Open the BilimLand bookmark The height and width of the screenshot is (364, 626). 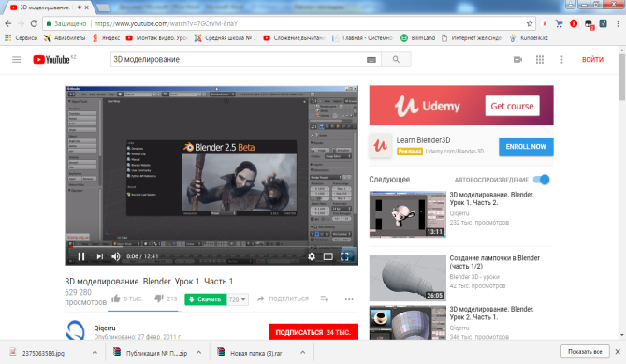418,38
